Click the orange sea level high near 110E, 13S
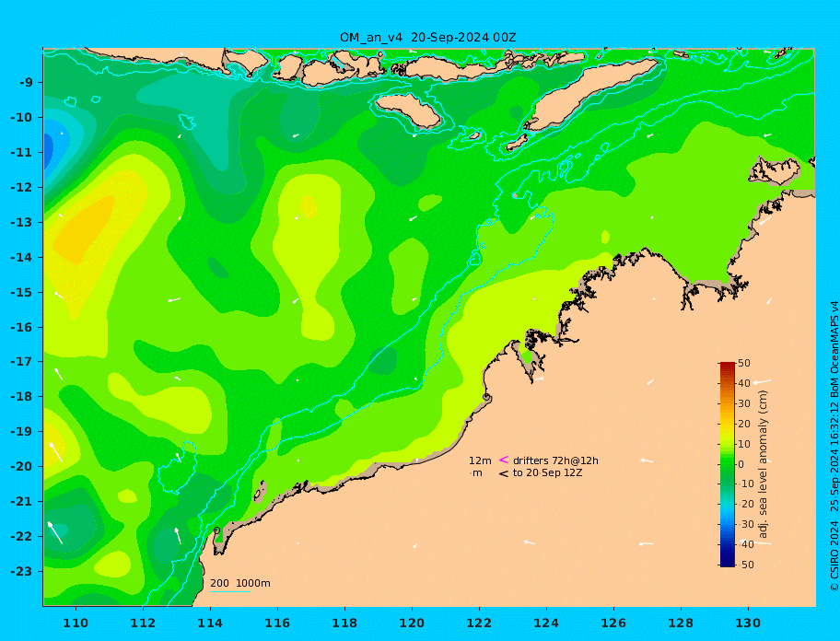 click(86, 230)
